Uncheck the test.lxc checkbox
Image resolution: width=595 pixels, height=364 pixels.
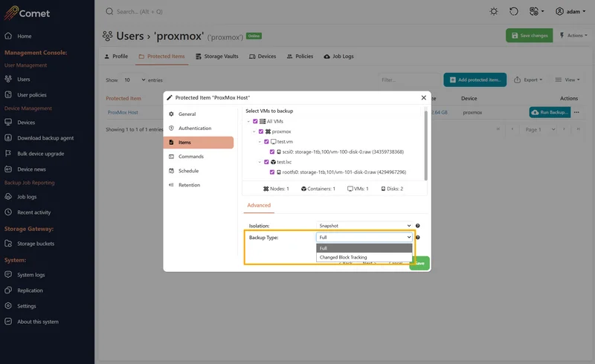[x=266, y=161]
